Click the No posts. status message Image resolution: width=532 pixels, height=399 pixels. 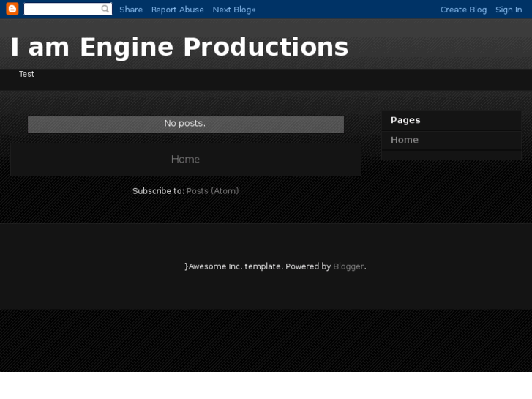pos(185,123)
